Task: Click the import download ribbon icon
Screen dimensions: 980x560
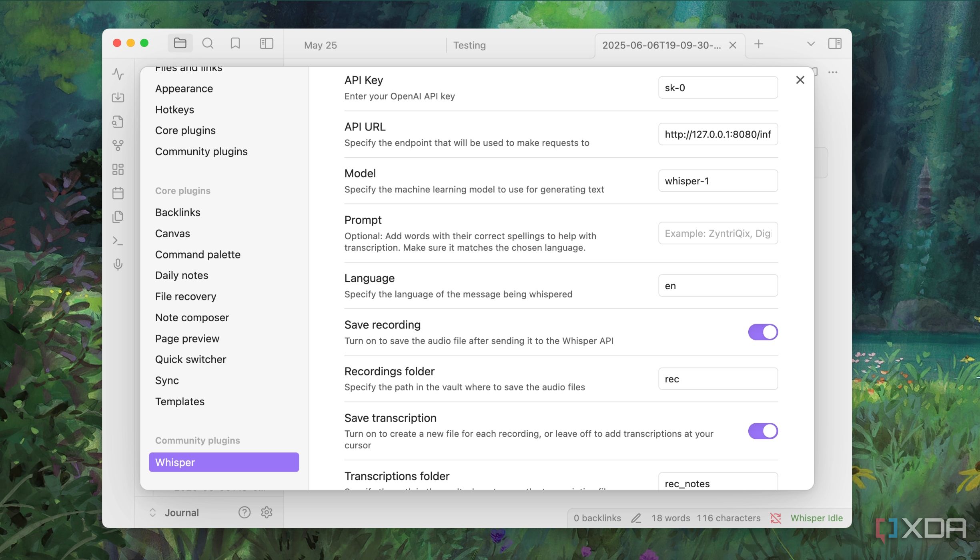Action: coord(118,98)
